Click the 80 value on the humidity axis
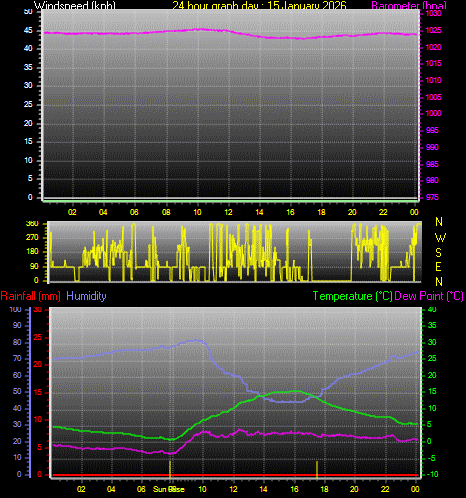 coord(17,342)
